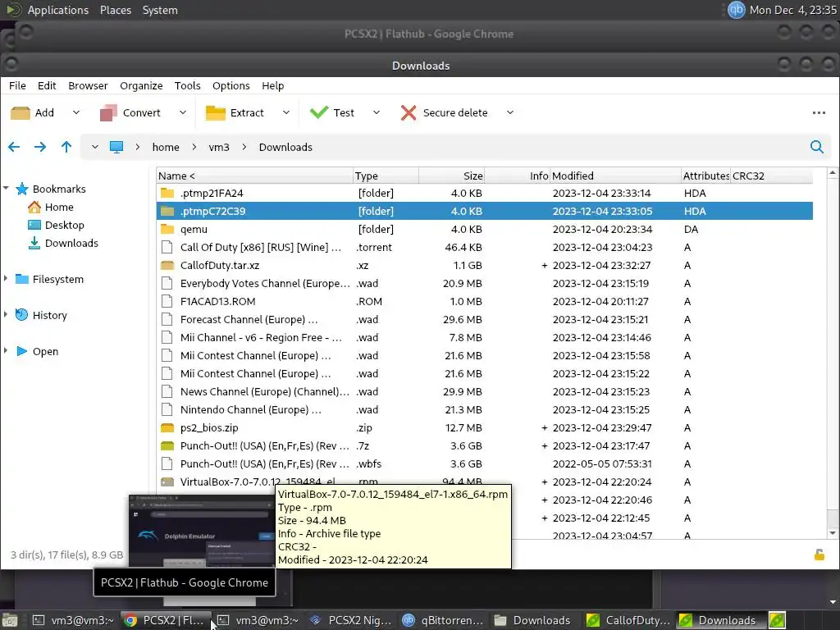Screen dimensions: 840x630
Task: Open the address bar history dropdown
Action: (x=95, y=147)
